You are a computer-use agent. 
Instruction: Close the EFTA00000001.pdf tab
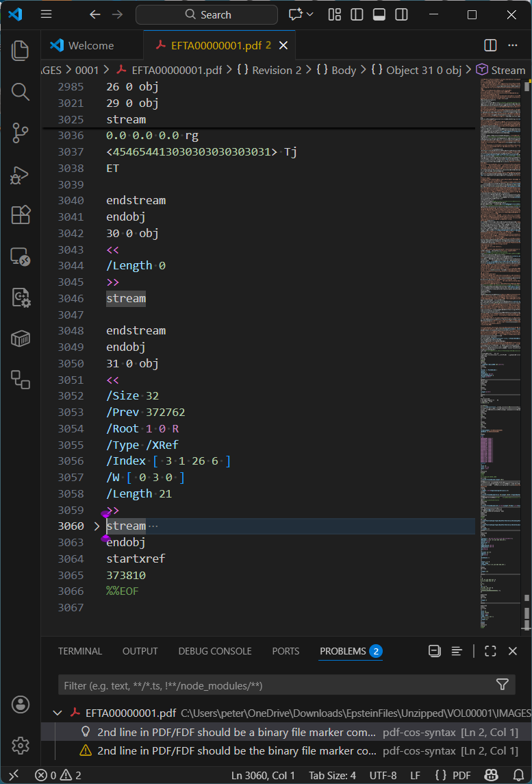tap(283, 45)
